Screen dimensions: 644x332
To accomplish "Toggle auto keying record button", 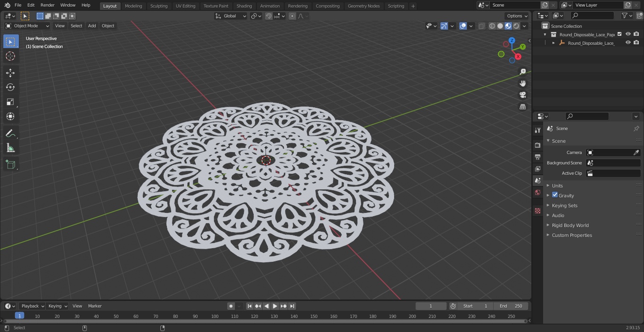I will click(x=231, y=306).
